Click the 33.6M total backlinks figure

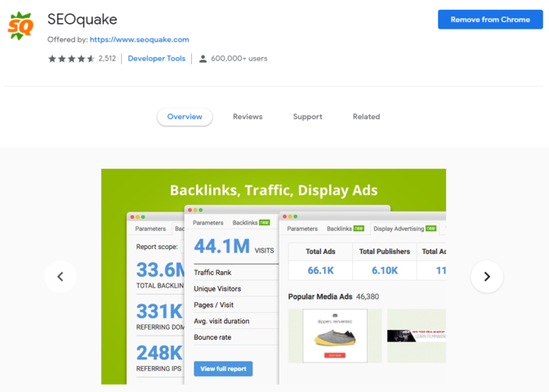coord(160,269)
